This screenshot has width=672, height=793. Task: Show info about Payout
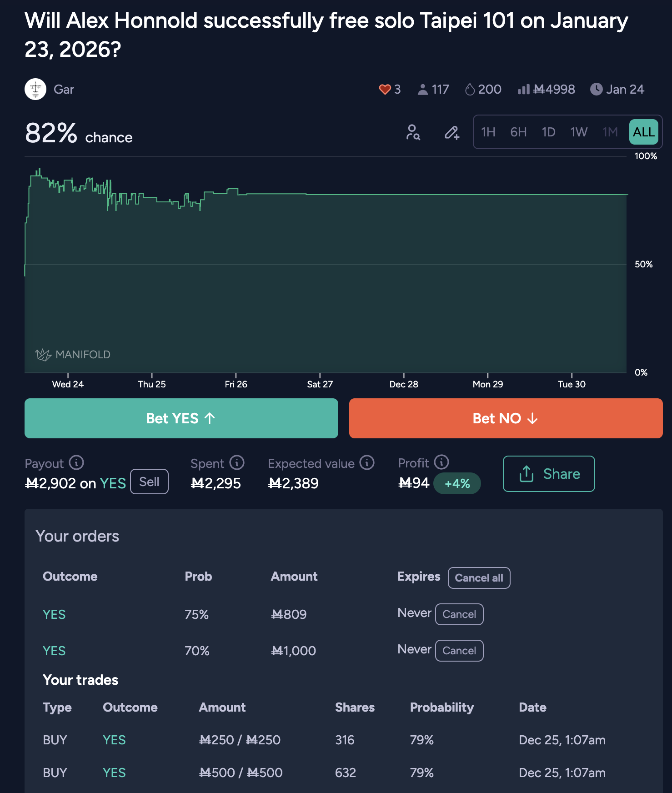[x=76, y=463]
